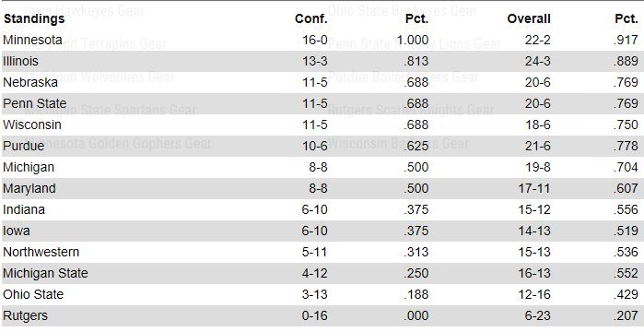Click the Overall column header
The image size is (644, 332).
529,18
